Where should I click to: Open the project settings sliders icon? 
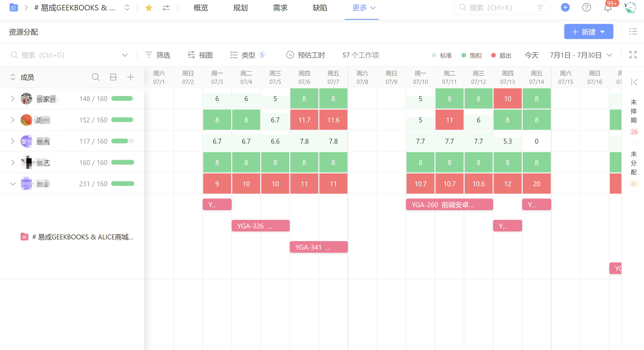point(166,8)
